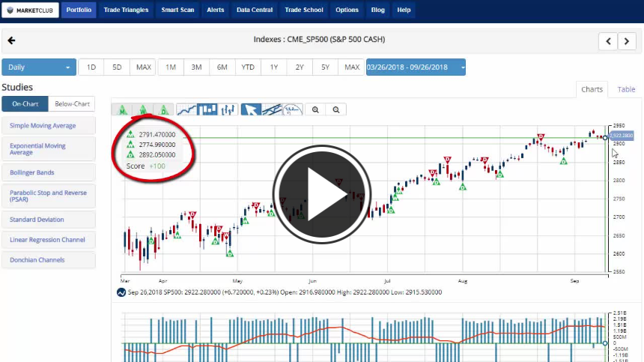Select the candlestick chart style icon
644x362 pixels.
(207, 110)
